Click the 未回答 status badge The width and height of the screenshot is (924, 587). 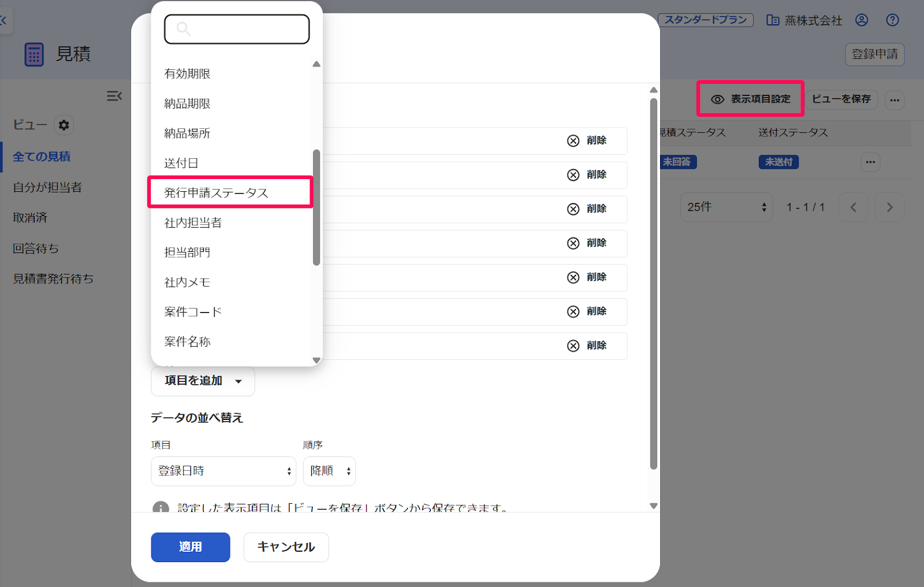tap(677, 162)
